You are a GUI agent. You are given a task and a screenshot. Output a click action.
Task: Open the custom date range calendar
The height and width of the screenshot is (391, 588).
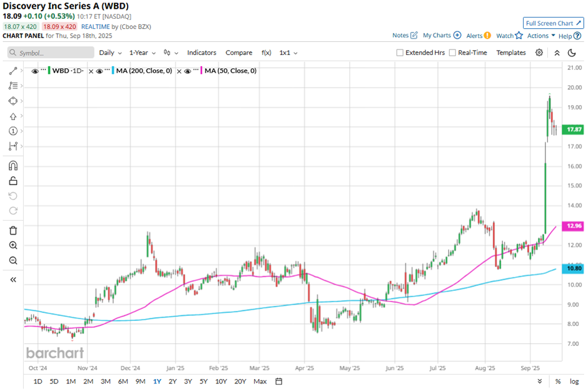(x=278, y=381)
